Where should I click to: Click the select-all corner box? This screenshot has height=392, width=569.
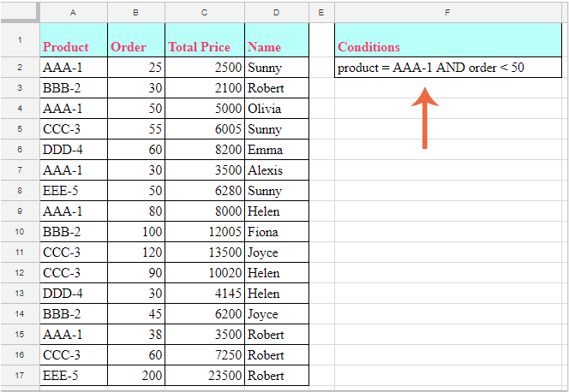pos(19,12)
